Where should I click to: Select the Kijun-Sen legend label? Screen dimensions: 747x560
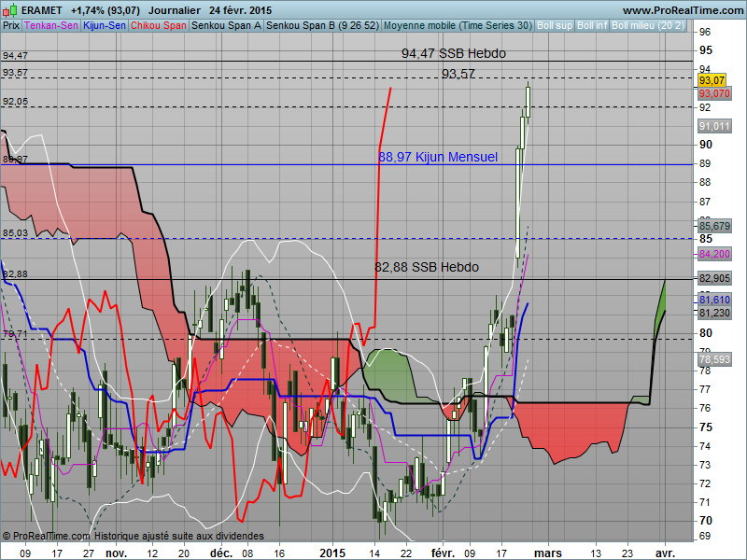(105, 26)
